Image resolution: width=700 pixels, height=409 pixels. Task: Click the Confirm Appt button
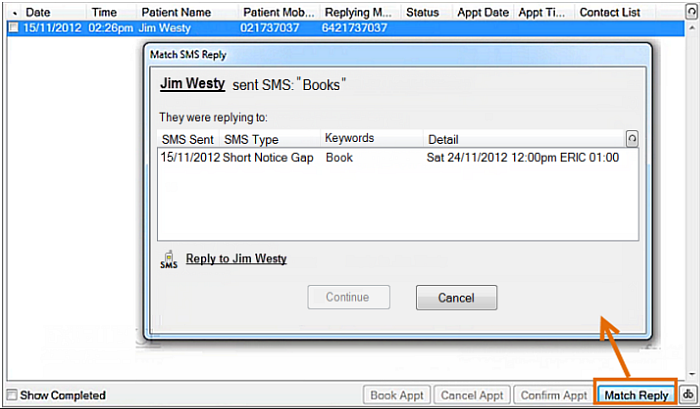[x=554, y=396]
